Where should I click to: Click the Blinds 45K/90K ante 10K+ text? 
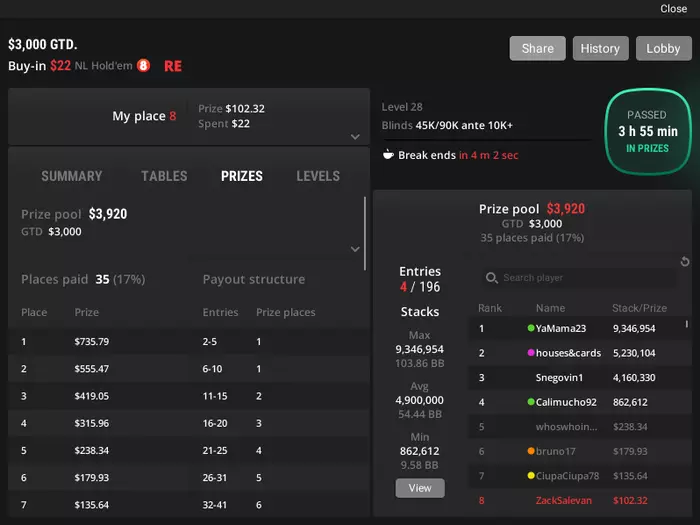click(x=447, y=125)
